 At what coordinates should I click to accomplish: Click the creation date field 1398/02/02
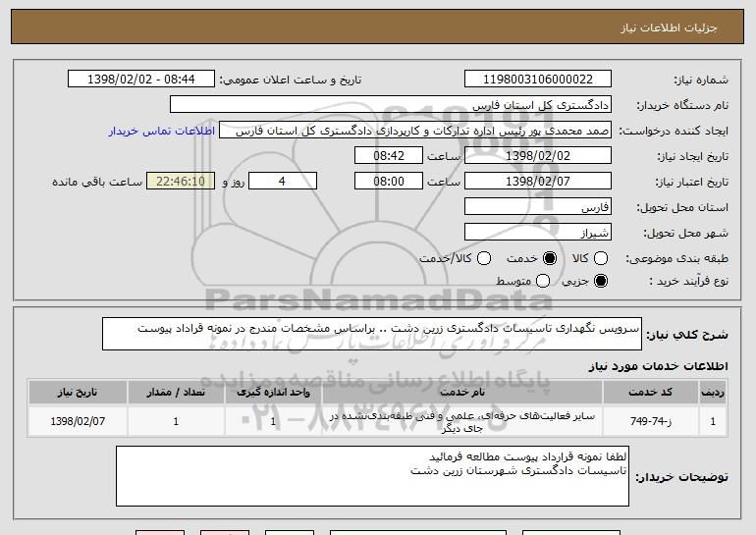tap(538, 156)
